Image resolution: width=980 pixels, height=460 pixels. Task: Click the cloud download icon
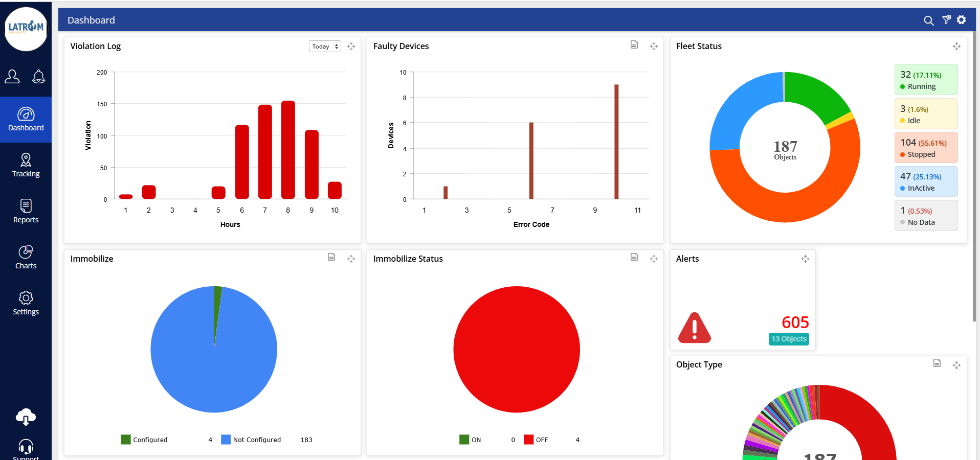pos(26,417)
